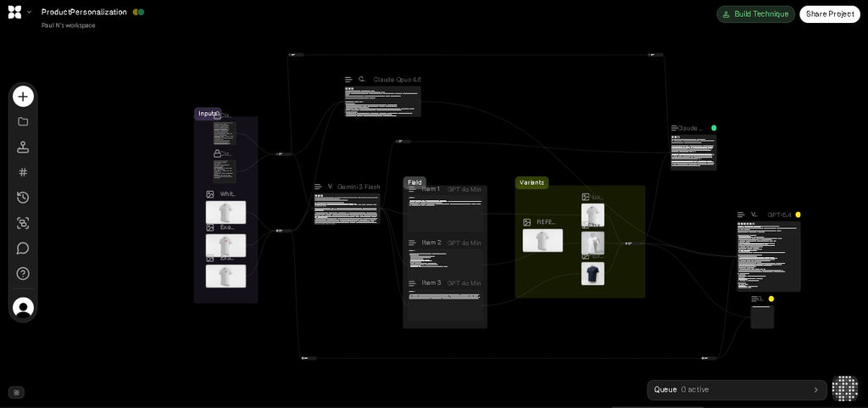
Task: Click the text icon on green-dot Claude node
Action: coord(674,128)
